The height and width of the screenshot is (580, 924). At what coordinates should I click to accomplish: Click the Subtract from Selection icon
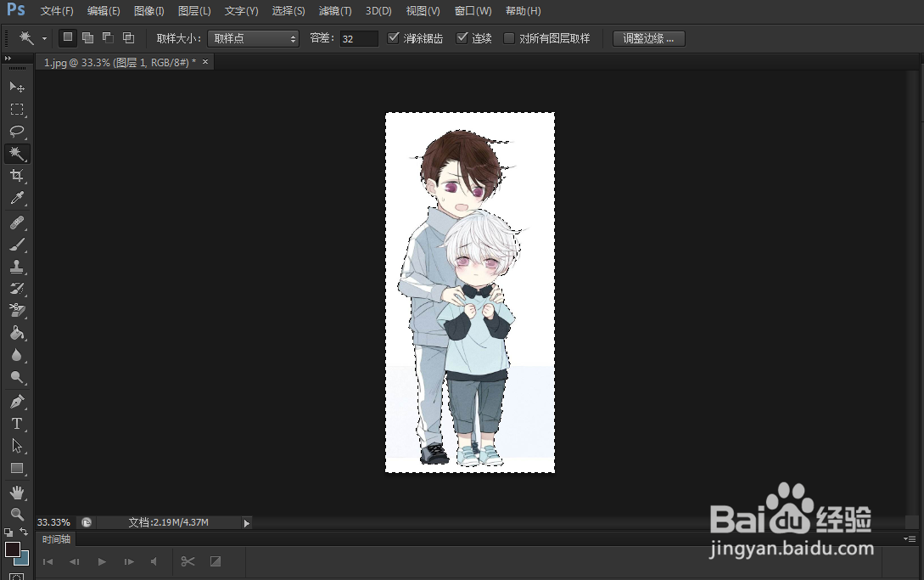point(108,37)
